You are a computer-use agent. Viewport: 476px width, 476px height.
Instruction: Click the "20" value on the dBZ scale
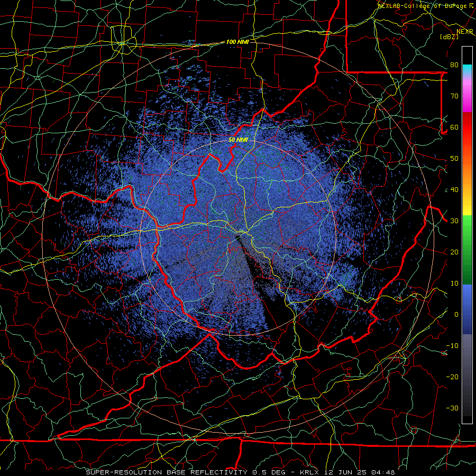point(454,252)
